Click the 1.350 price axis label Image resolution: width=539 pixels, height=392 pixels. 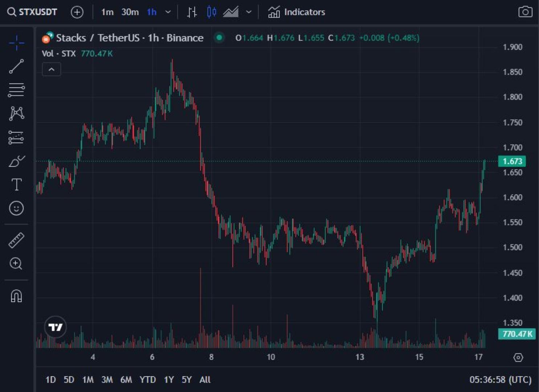513,323
